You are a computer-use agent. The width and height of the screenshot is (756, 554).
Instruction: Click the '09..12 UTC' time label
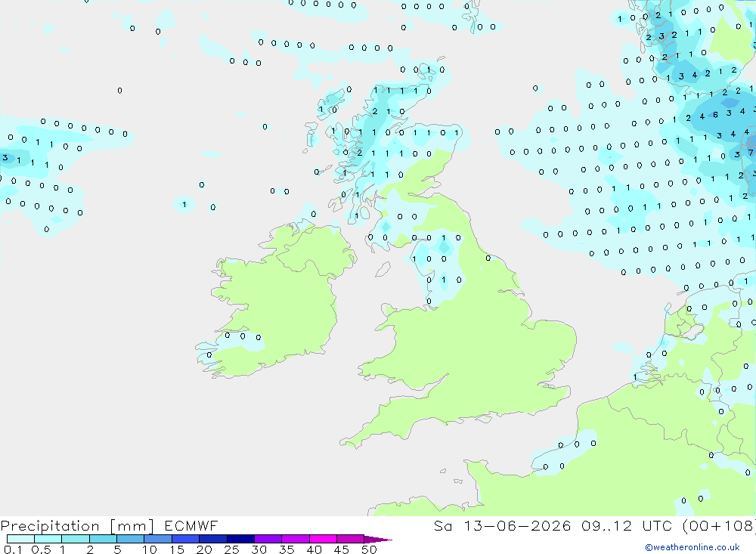click(x=626, y=525)
